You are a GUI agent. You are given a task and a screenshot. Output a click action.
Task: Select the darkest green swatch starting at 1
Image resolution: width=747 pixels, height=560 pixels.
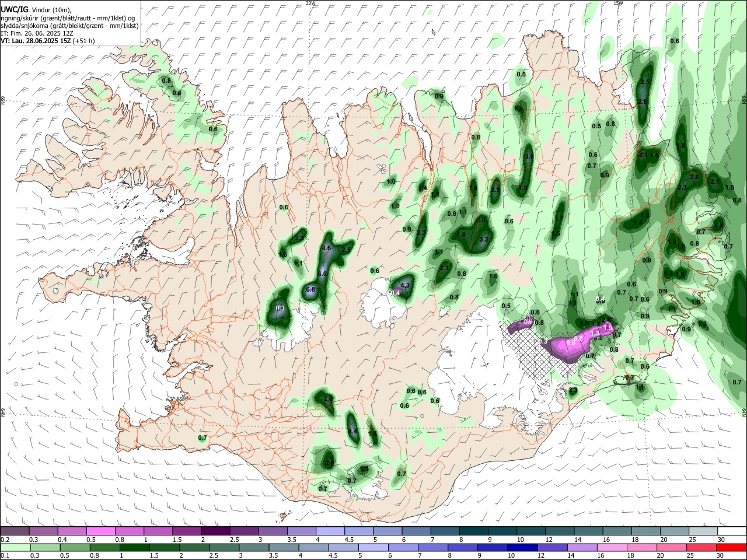click(x=135, y=548)
